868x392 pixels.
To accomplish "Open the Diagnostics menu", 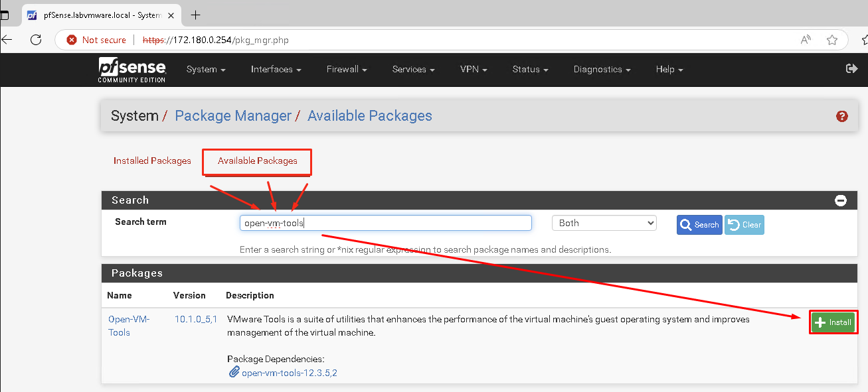I will (x=602, y=69).
